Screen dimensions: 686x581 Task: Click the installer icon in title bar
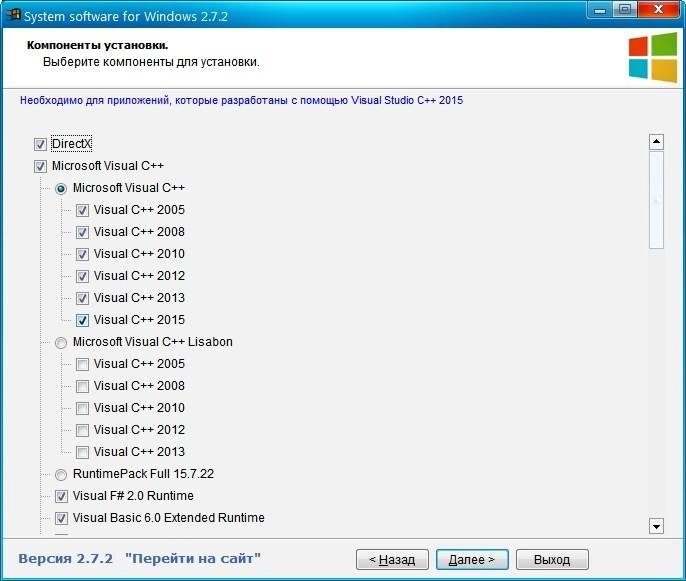[x=14, y=15]
